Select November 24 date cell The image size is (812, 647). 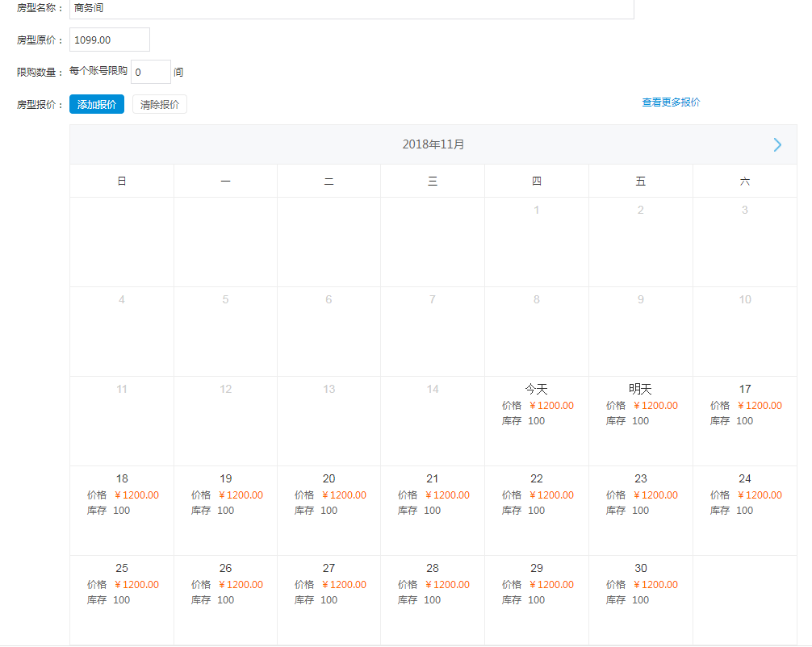pyautogui.click(x=744, y=509)
